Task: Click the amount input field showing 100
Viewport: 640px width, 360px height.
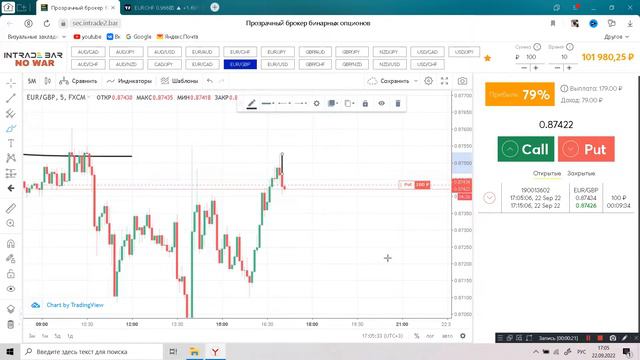Action: point(531,57)
